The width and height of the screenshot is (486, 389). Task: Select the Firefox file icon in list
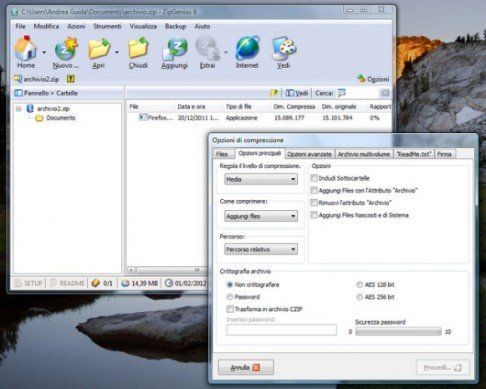[143, 117]
